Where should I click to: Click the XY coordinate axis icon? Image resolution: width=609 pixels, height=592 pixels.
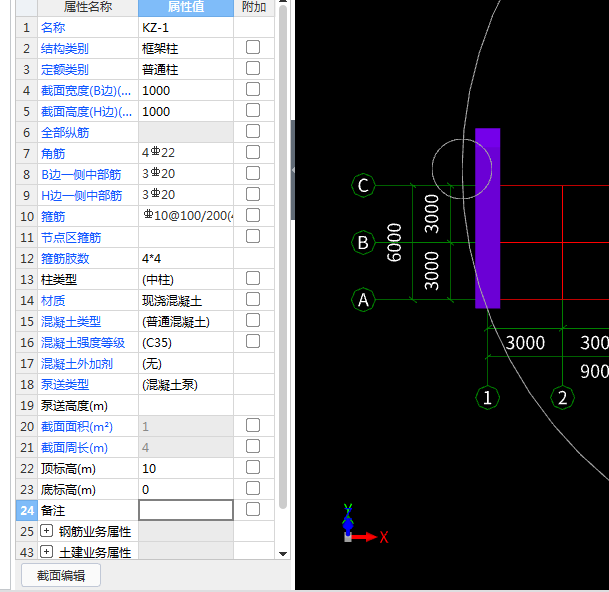[x=364, y=525]
